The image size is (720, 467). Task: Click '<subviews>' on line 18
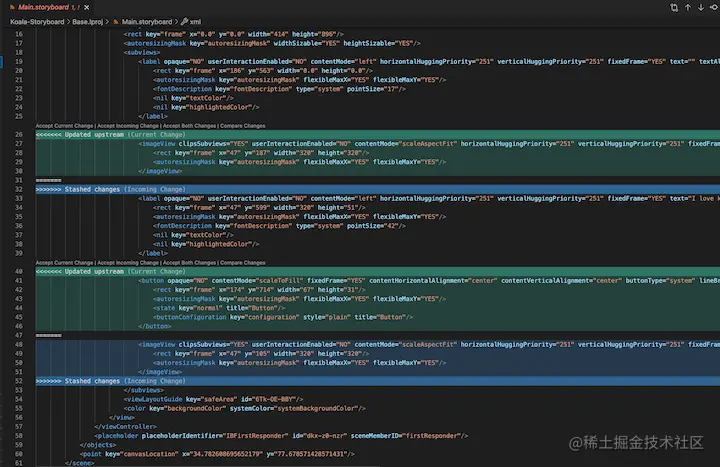pos(142,52)
